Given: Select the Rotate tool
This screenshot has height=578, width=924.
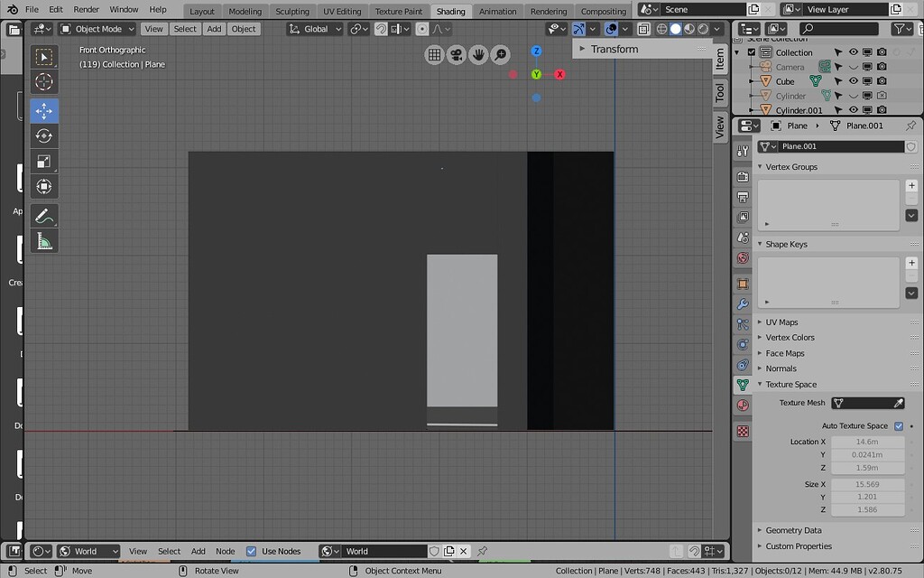Looking at the screenshot, I should click(x=44, y=135).
